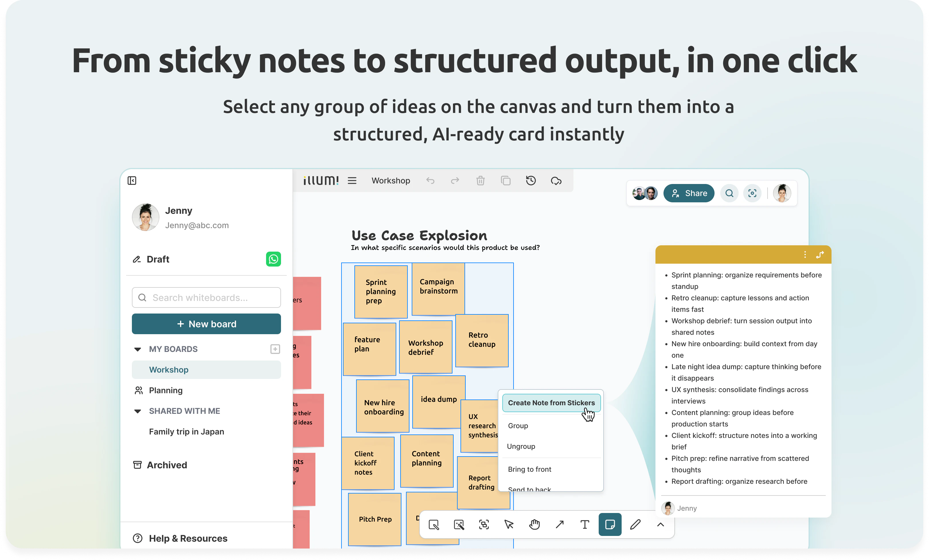Open version history clock icon
Image resolution: width=929 pixels, height=560 pixels.
coord(530,181)
